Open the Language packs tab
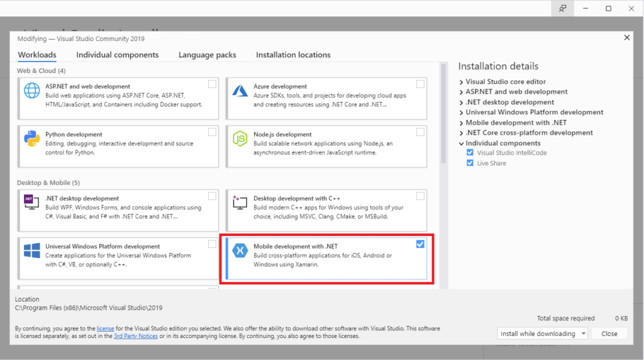This screenshot has height=360, width=644. coord(208,55)
